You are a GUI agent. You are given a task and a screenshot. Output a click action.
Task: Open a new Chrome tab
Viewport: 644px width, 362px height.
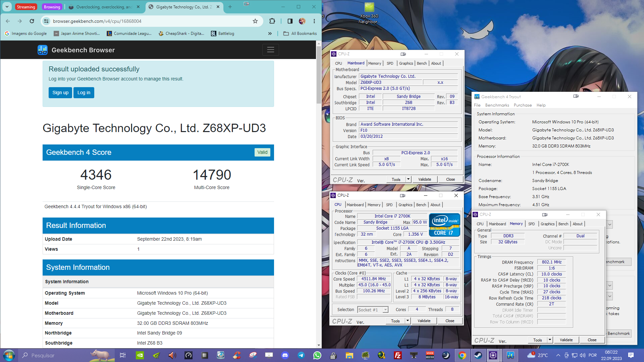[x=230, y=7]
